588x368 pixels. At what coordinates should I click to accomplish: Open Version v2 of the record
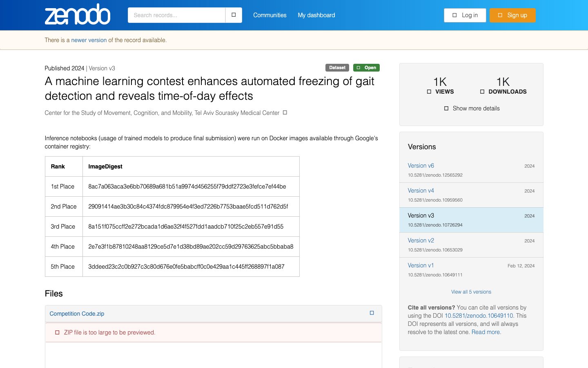click(421, 240)
